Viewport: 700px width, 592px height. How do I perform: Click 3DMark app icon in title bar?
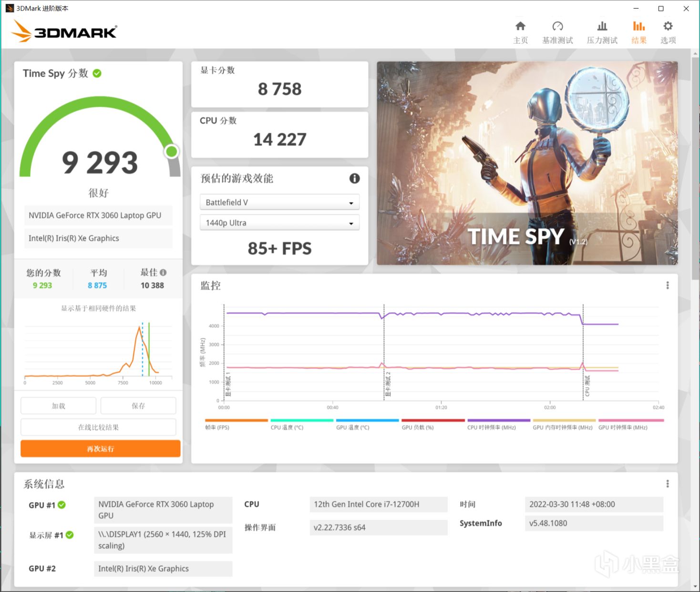10,8
